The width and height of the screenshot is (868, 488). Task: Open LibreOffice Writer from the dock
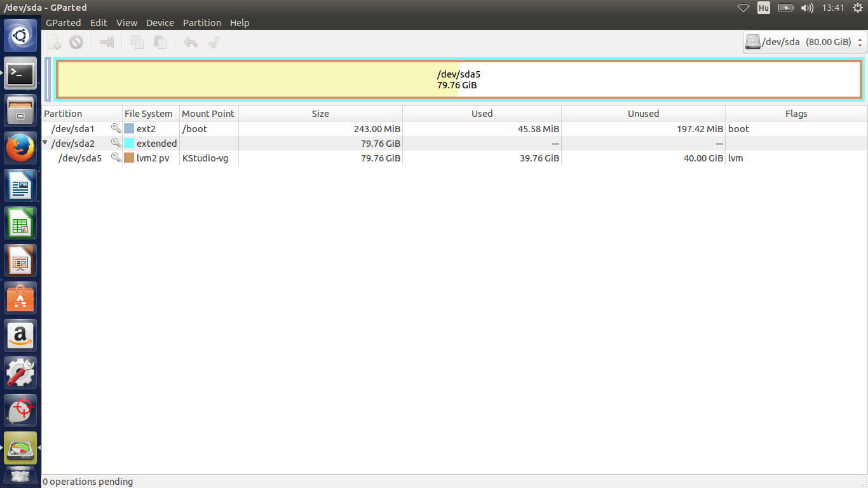tap(21, 186)
